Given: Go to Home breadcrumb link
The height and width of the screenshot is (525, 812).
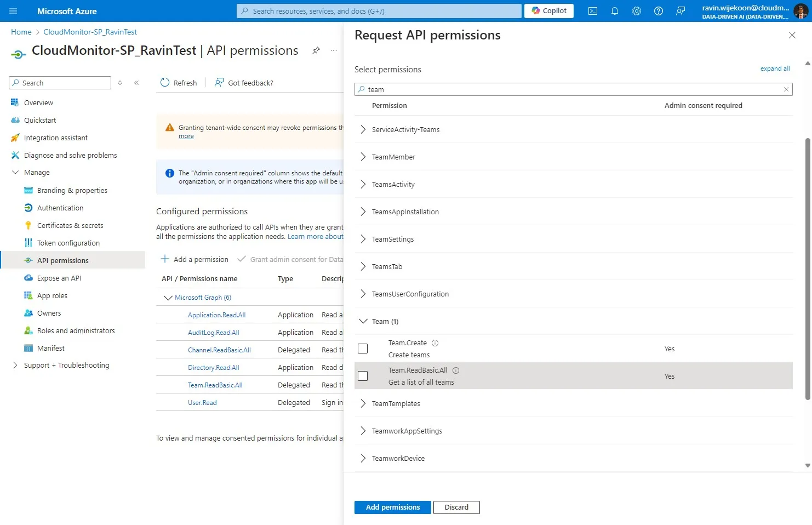Looking at the screenshot, I should coord(21,32).
